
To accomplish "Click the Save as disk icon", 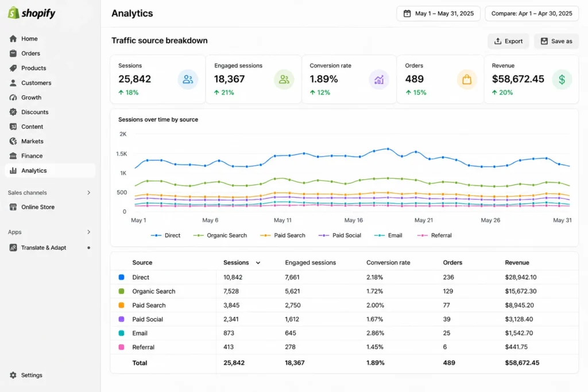I will coord(544,41).
